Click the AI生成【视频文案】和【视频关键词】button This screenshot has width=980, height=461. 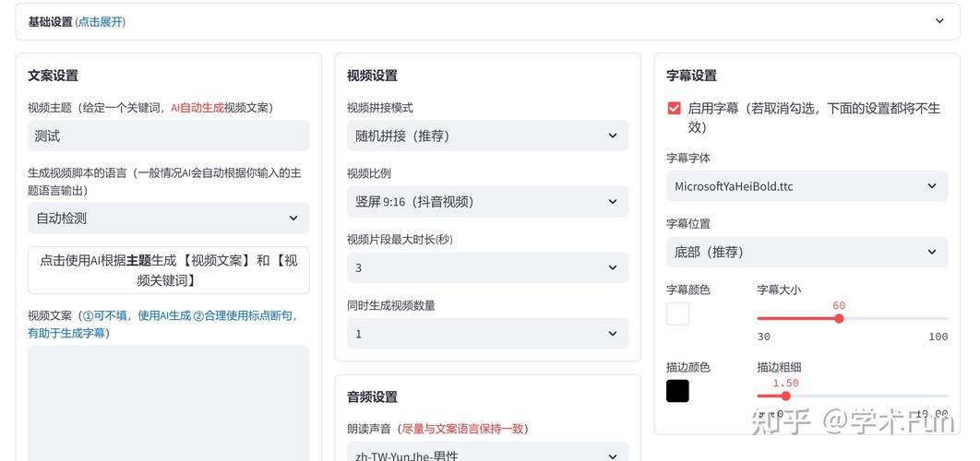[x=168, y=270]
